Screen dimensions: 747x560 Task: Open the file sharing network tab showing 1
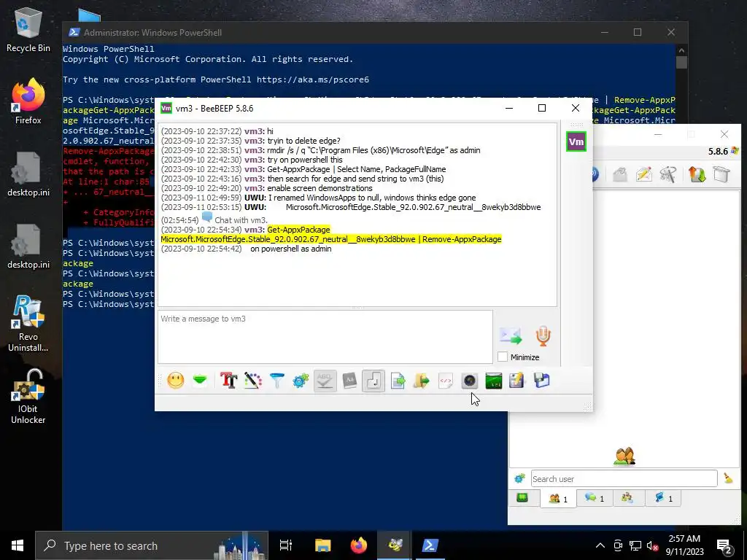click(662, 498)
